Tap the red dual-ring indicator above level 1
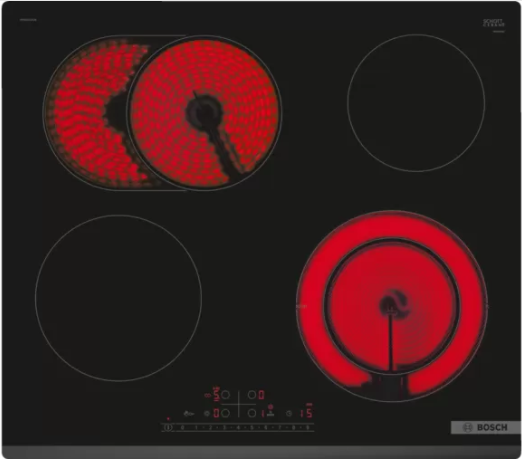 coord(270,407)
